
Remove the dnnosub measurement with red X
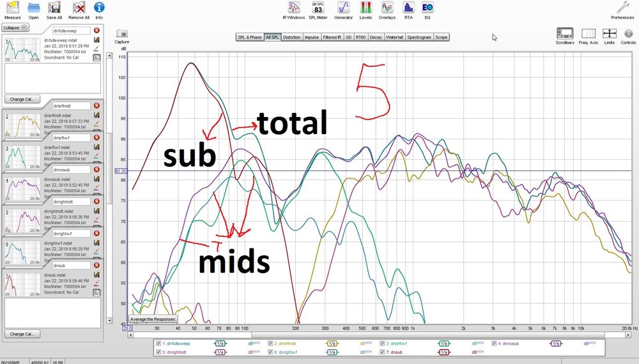pyautogui.click(x=96, y=169)
